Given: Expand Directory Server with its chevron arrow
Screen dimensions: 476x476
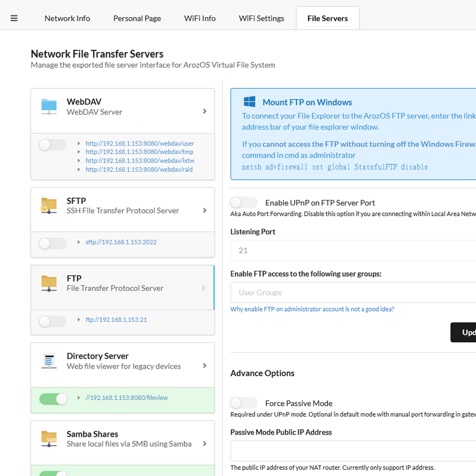Looking at the screenshot, I should pyautogui.click(x=205, y=366).
